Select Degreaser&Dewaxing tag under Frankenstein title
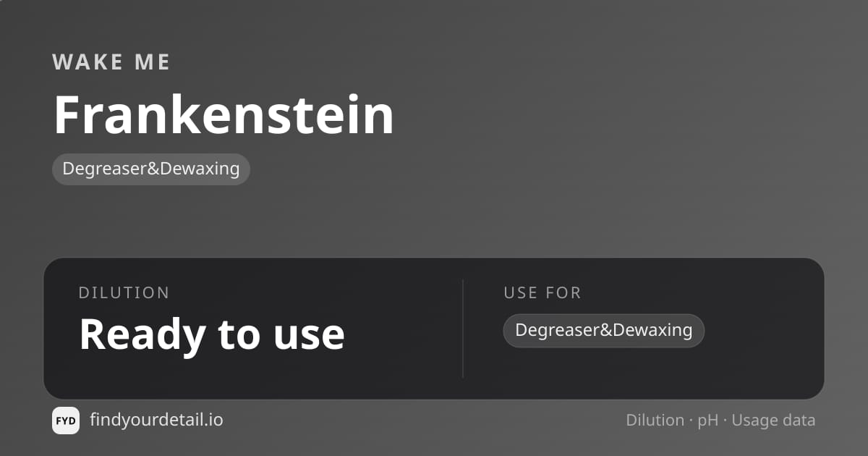This screenshot has width=868, height=456. point(151,169)
